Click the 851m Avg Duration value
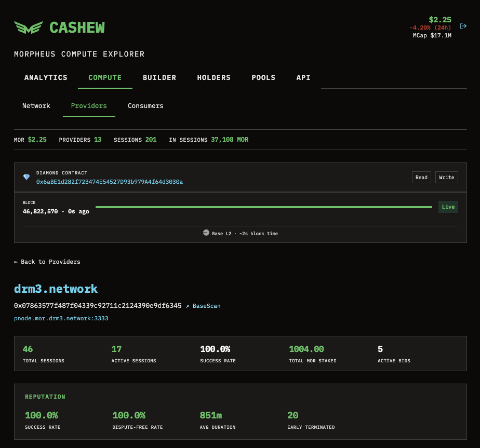The width and height of the screenshot is (480, 448). (x=211, y=415)
